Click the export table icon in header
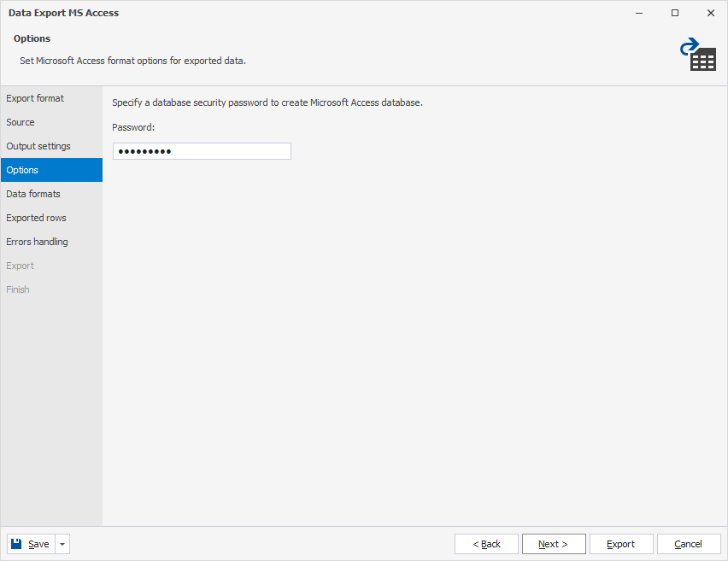The image size is (728, 561). pyautogui.click(x=698, y=55)
